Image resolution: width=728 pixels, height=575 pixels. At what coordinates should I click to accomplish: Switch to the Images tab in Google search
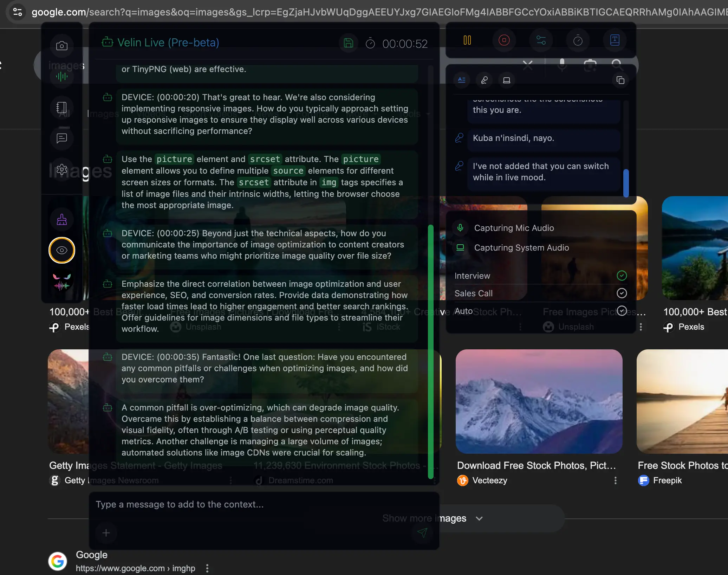pos(102,114)
